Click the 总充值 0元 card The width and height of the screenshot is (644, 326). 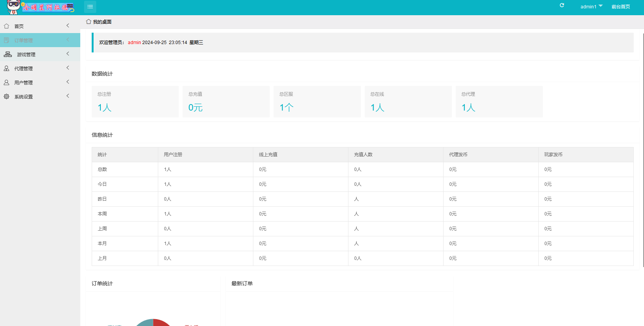pyautogui.click(x=226, y=101)
